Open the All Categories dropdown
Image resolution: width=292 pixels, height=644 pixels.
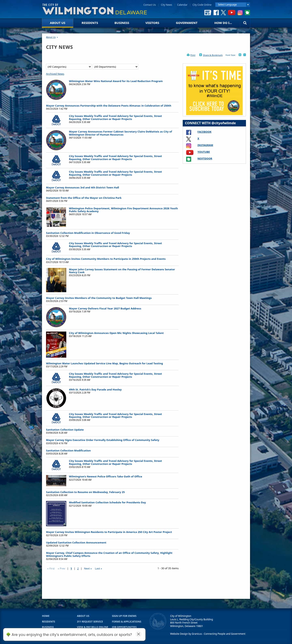[x=69, y=66]
